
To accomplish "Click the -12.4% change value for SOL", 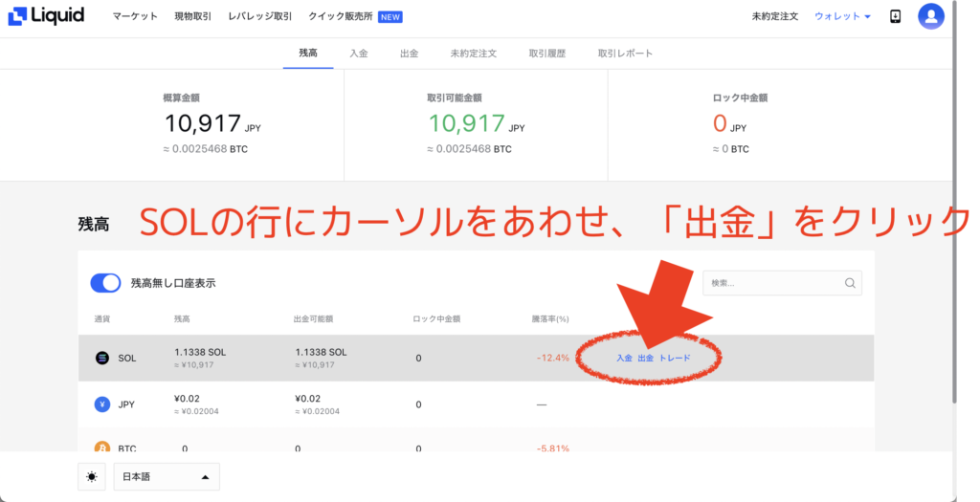I will [x=553, y=358].
